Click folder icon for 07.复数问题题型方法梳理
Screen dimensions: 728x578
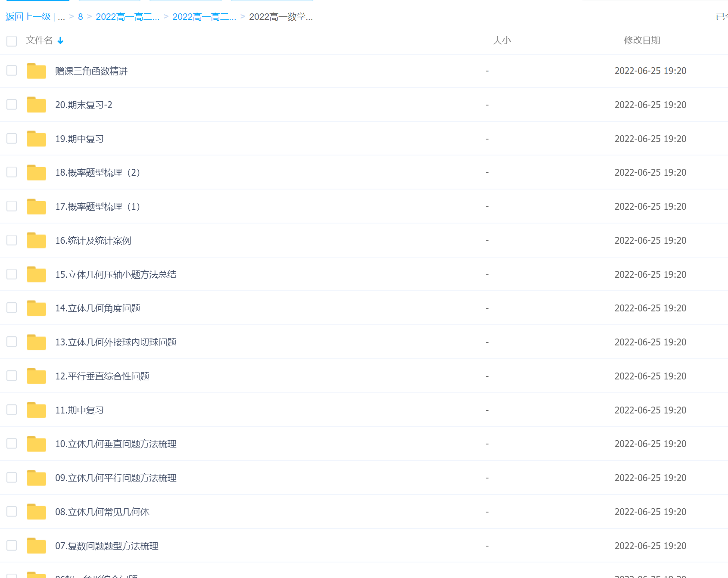pos(36,546)
